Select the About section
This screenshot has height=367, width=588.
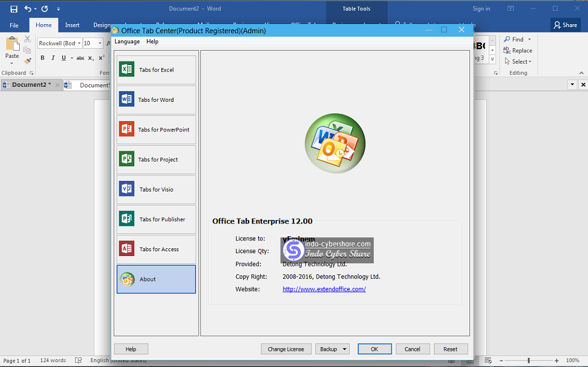[x=156, y=279]
